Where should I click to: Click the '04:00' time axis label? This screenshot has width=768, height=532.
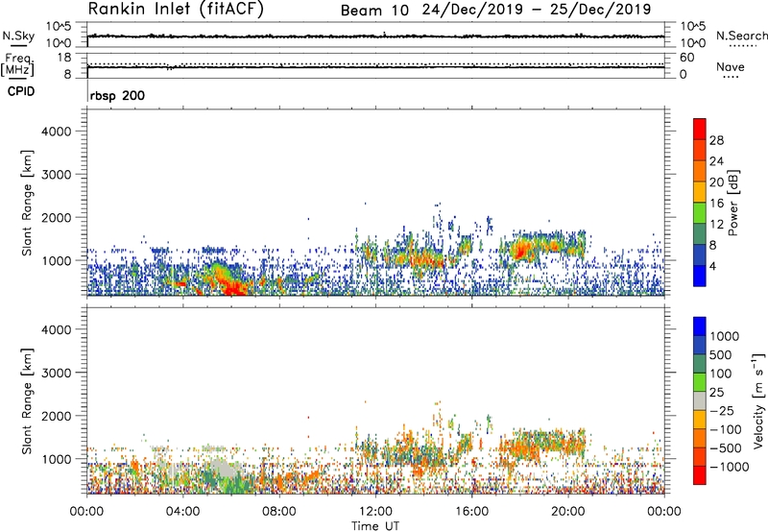pos(182,512)
